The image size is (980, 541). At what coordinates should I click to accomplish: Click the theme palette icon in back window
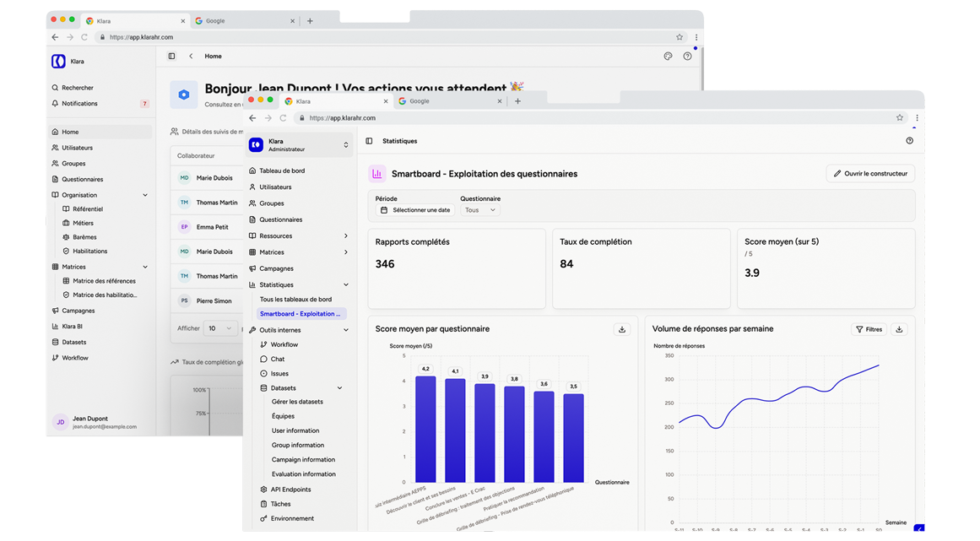[x=669, y=57]
